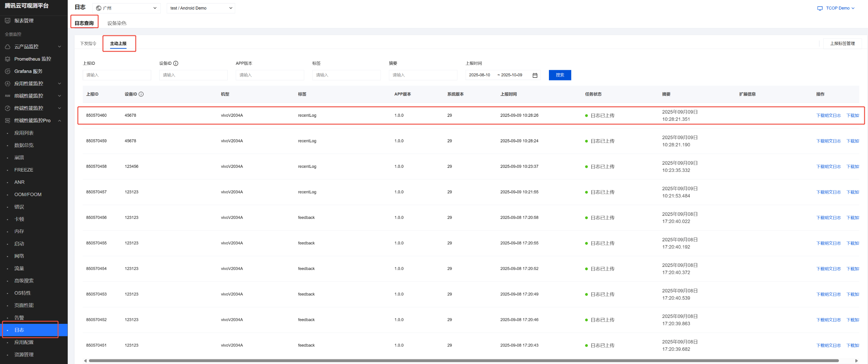
Task: Collapse the 终端性能监控Pro menu
Action: click(60, 121)
